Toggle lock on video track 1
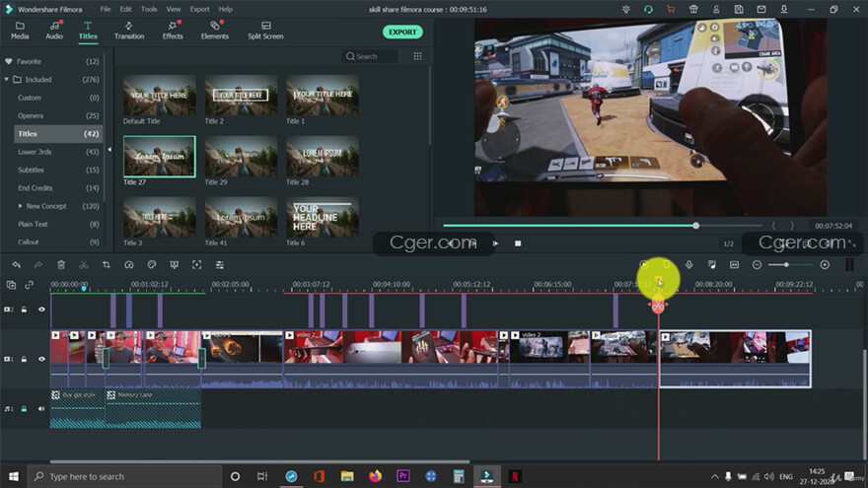The width and height of the screenshot is (868, 488). coord(24,359)
